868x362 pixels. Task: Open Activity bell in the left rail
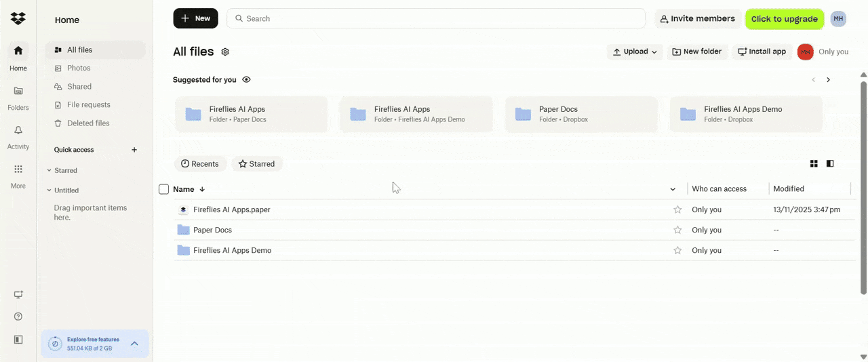(x=18, y=137)
